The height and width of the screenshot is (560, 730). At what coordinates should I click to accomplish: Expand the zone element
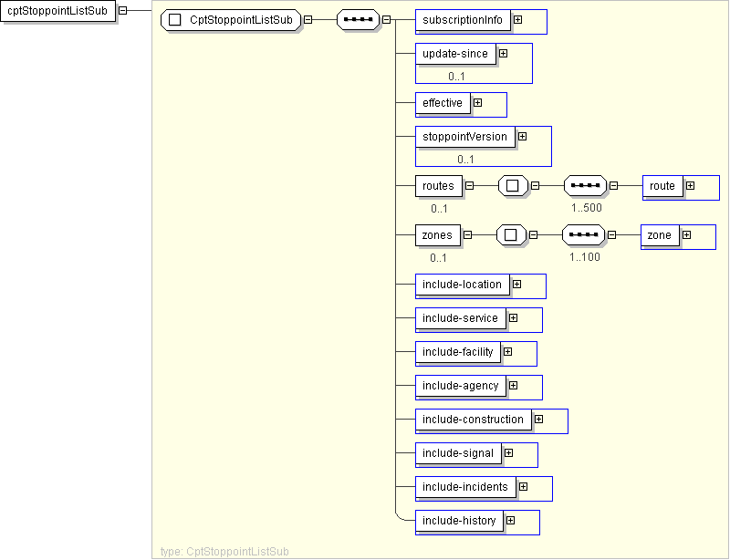coord(686,235)
